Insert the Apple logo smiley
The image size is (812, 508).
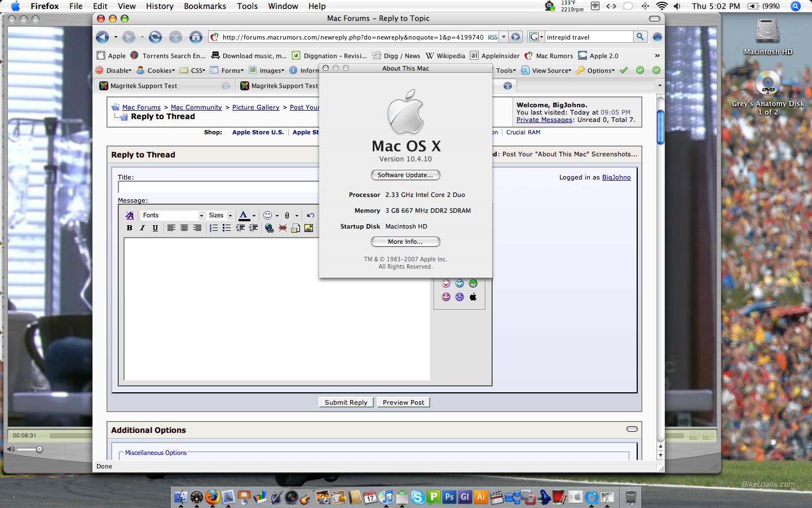[x=473, y=297]
